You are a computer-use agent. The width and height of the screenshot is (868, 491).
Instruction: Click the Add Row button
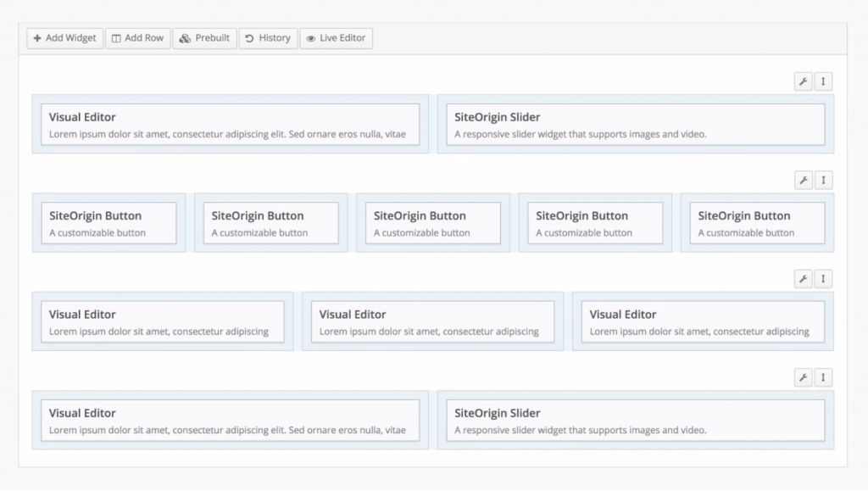coord(137,38)
